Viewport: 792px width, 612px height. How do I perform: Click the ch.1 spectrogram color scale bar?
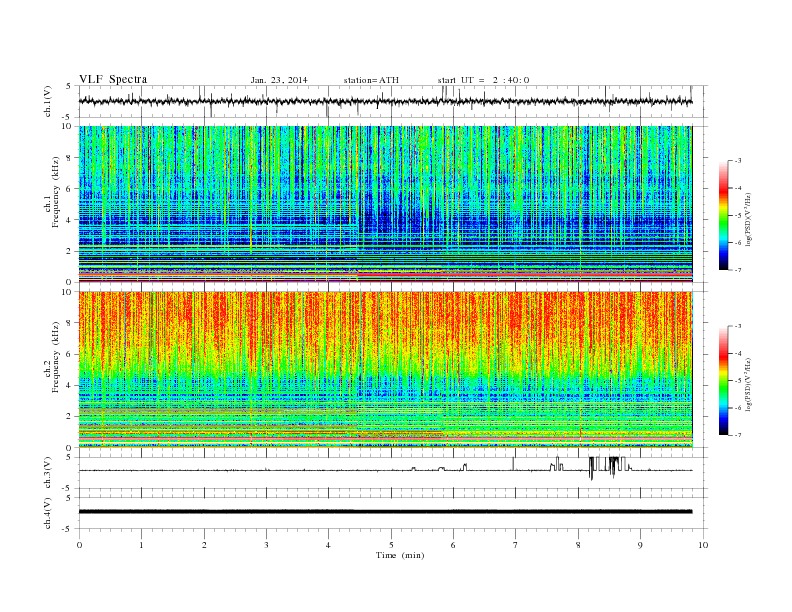point(723,215)
